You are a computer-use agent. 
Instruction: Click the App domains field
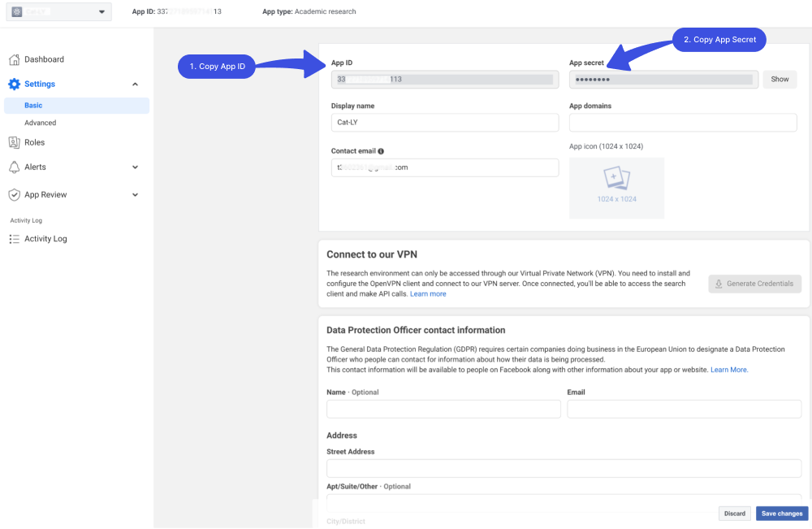[683, 123]
